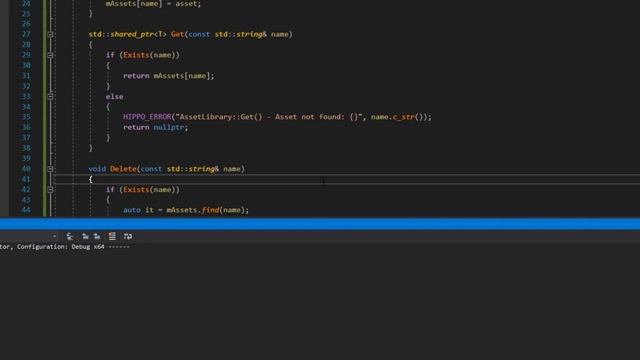Click 'mAssets[name] = asset;' line

pyautogui.click(x=153, y=4)
